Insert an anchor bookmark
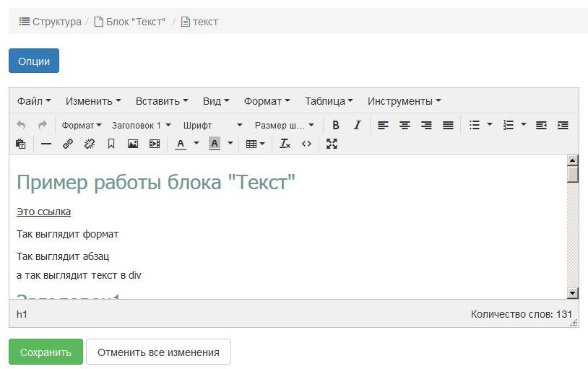The image size is (588, 369). click(111, 144)
